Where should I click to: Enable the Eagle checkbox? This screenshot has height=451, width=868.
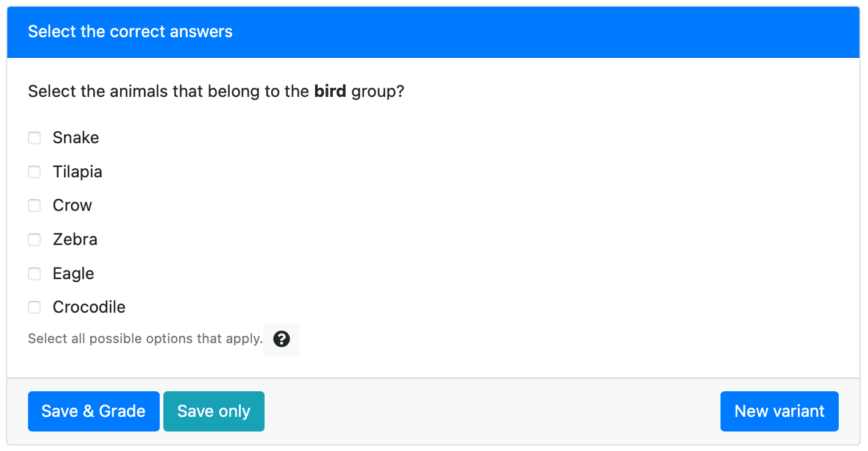(x=34, y=274)
